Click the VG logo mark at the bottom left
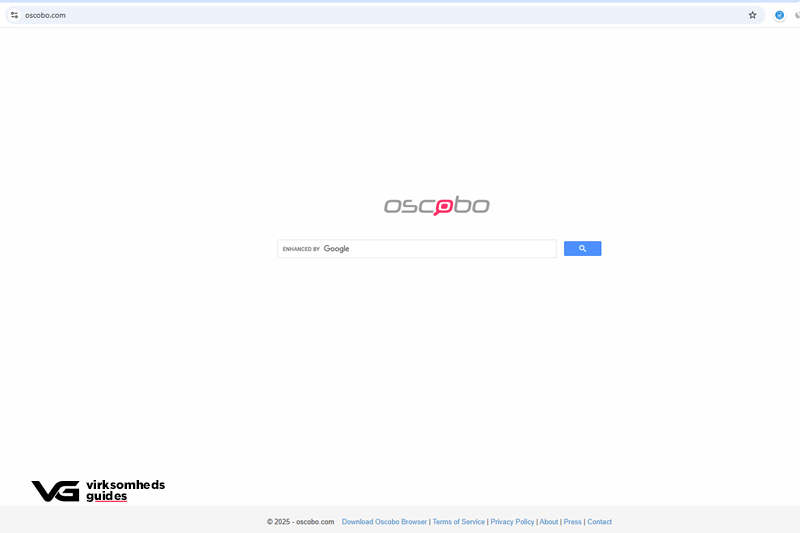Screen dimensions: 800x533 point(55,491)
